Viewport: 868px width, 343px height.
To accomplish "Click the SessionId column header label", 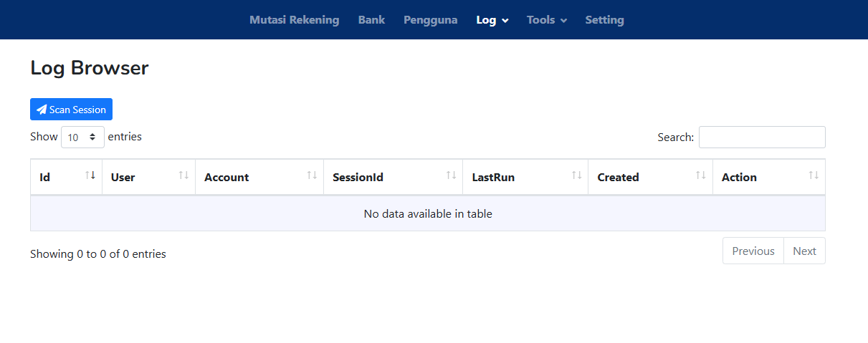I will (x=358, y=178).
